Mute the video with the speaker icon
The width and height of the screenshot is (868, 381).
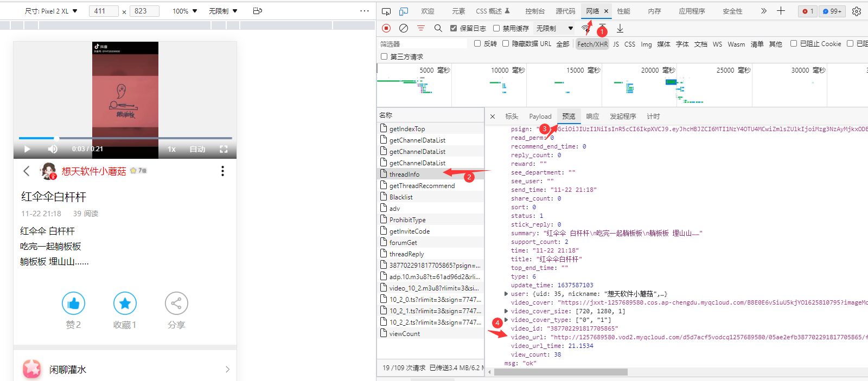click(53, 149)
